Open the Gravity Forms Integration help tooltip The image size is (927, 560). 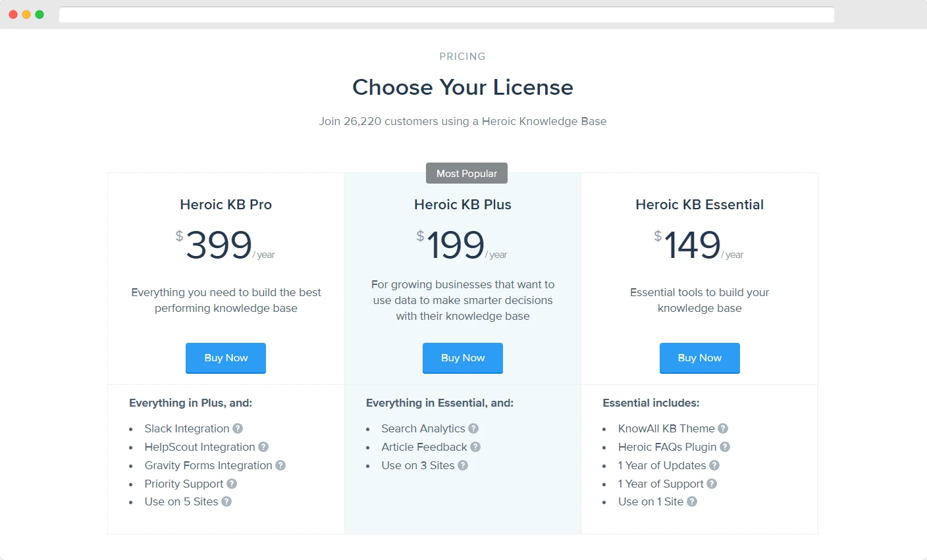click(x=280, y=465)
